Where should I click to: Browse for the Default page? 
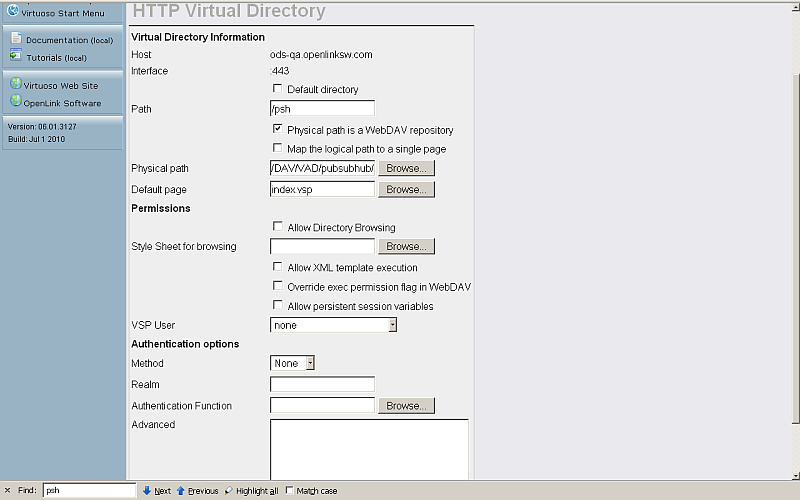(x=406, y=189)
